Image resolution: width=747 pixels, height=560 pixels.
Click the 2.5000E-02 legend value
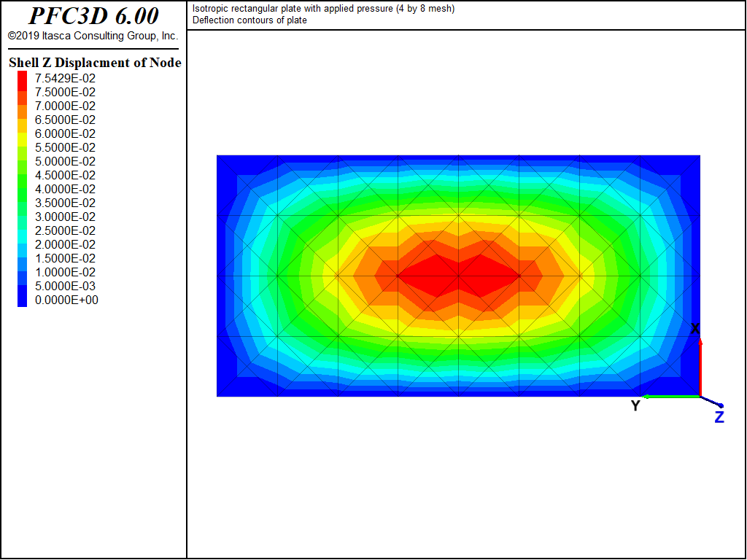click(65, 230)
